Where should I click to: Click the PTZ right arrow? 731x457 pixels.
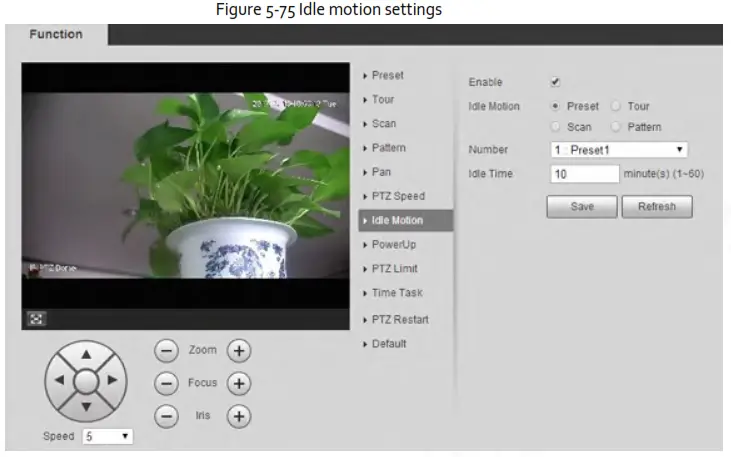(112, 381)
